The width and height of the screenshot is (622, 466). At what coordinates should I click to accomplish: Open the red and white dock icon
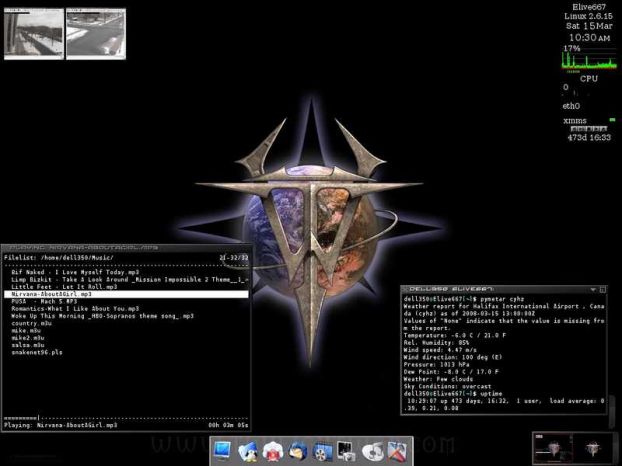point(272,451)
